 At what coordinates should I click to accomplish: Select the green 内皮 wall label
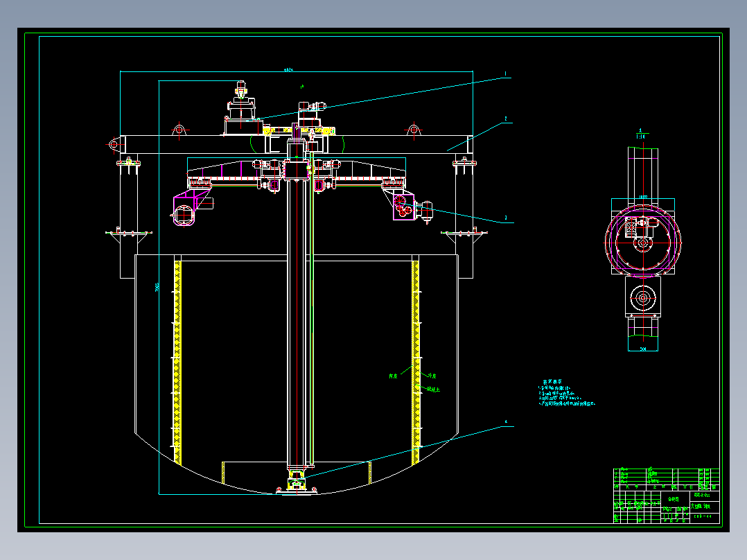(x=393, y=376)
